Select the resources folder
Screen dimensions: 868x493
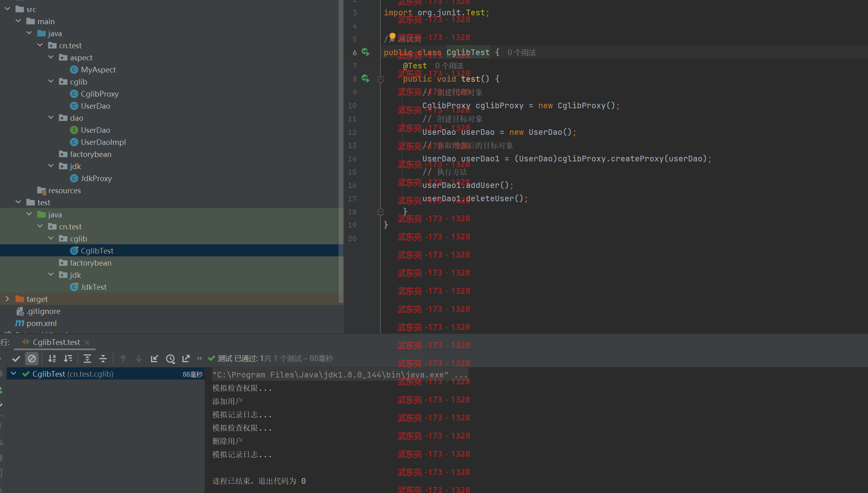click(64, 190)
